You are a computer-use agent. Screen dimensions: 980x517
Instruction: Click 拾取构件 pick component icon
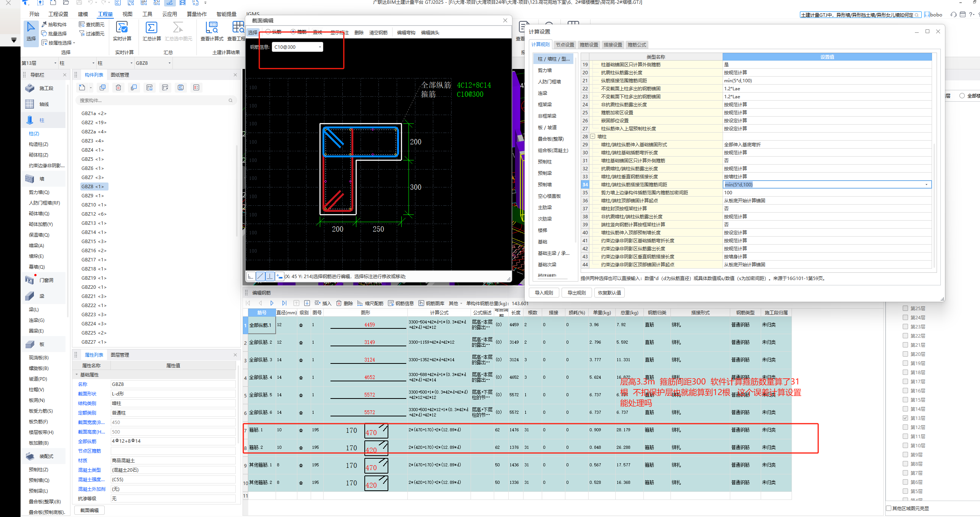[44, 24]
